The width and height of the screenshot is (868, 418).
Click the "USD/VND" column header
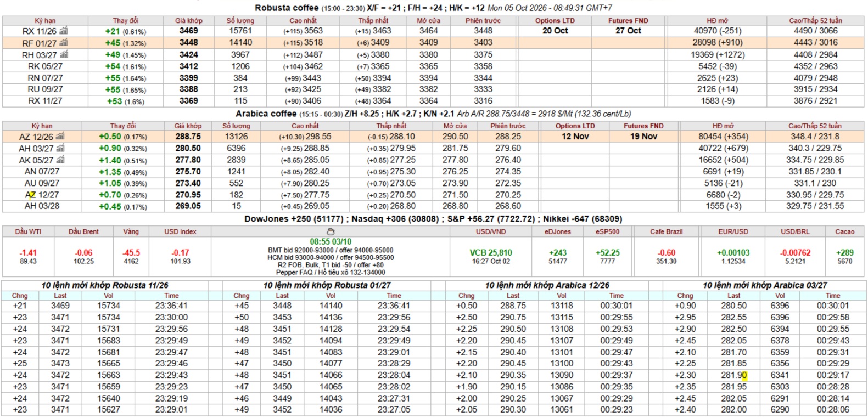(x=491, y=232)
